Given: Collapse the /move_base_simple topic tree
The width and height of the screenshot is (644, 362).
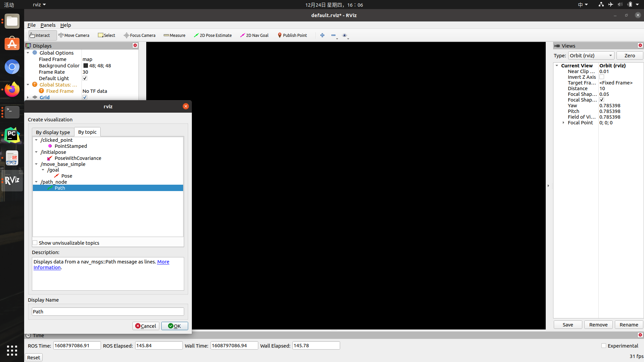Looking at the screenshot, I should (x=36, y=164).
